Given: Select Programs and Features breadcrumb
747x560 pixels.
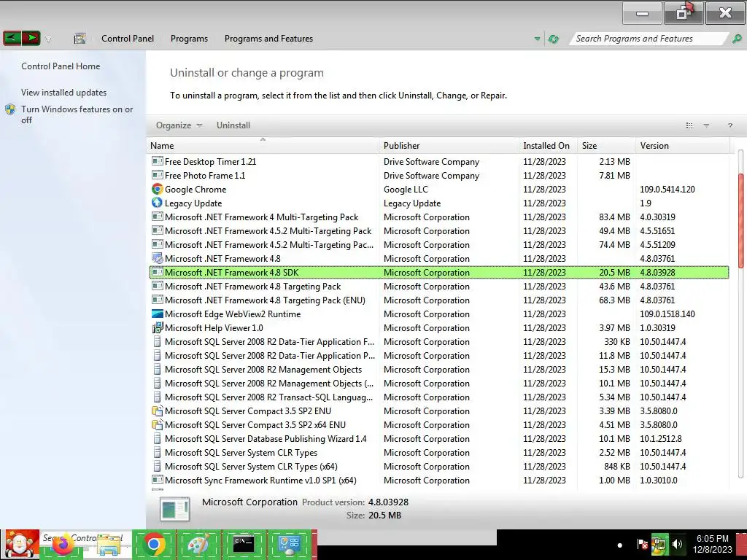Looking at the screenshot, I should coord(268,39).
